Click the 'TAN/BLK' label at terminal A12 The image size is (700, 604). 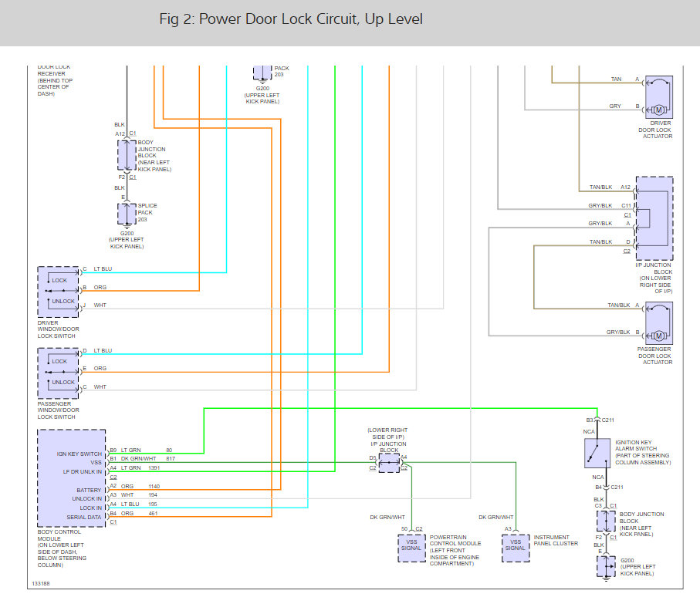click(x=601, y=187)
